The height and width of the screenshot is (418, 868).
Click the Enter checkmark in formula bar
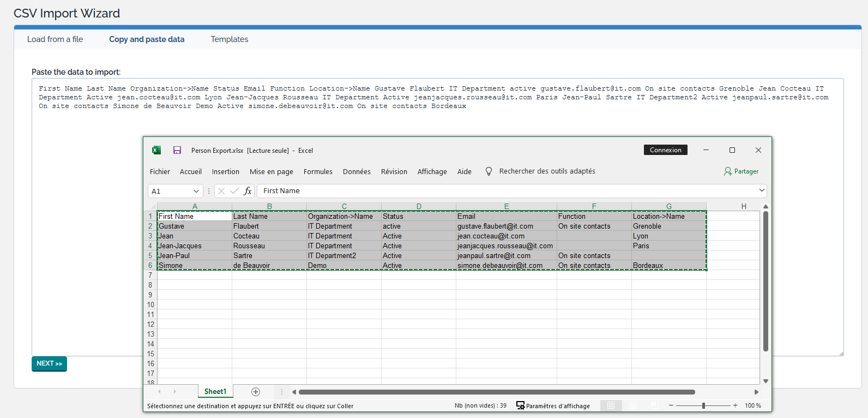point(234,191)
